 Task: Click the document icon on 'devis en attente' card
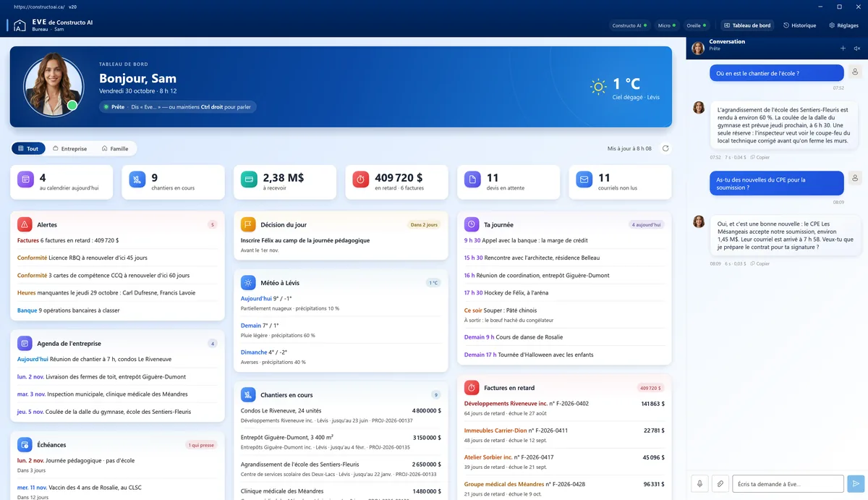click(472, 179)
